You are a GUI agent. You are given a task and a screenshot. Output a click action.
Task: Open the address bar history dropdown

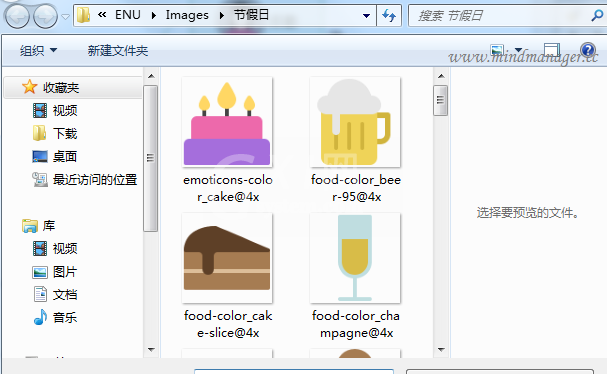coord(366,16)
